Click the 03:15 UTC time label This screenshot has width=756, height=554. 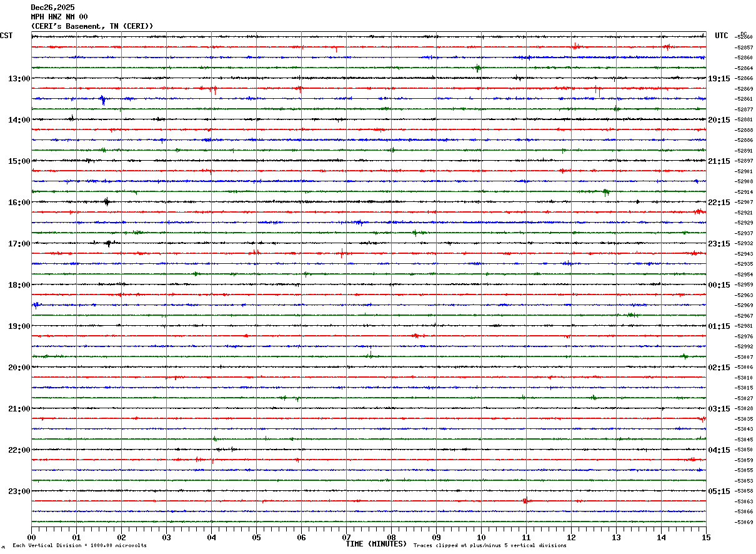pyautogui.click(x=719, y=408)
